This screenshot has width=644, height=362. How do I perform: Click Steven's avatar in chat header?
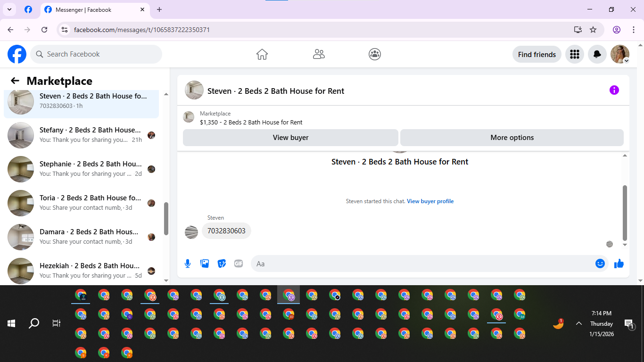[194, 90]
